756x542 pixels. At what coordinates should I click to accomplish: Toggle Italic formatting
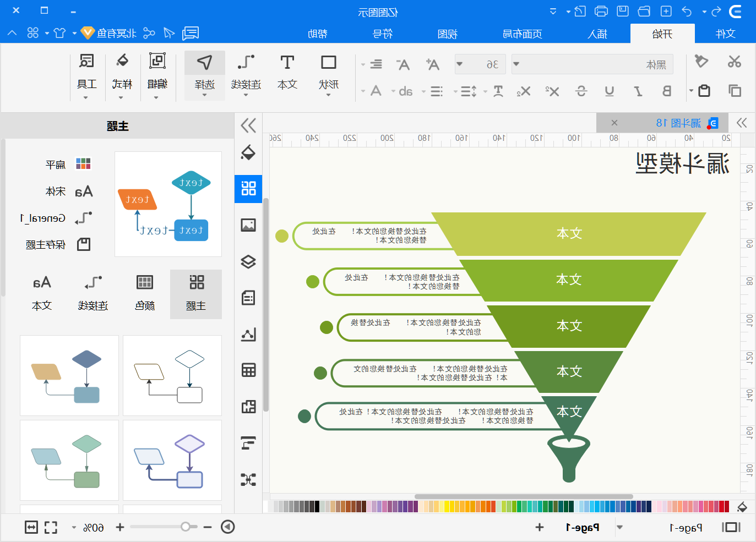coord(638,91)
